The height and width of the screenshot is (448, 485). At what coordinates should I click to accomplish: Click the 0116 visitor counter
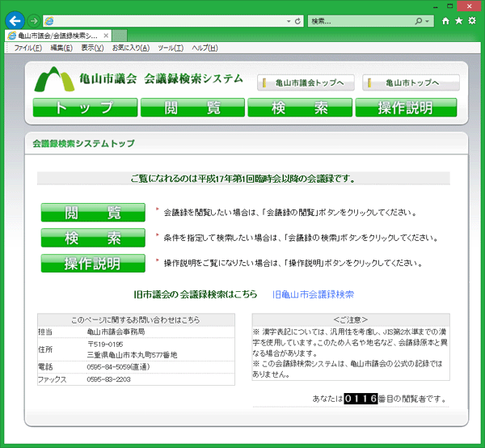[x=361, y=399]
